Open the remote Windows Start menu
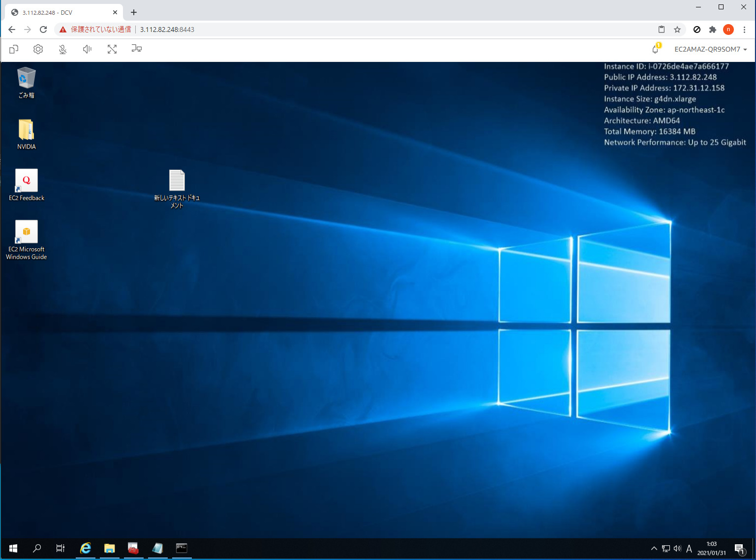The image size is (756, 560). coord(13,548)
